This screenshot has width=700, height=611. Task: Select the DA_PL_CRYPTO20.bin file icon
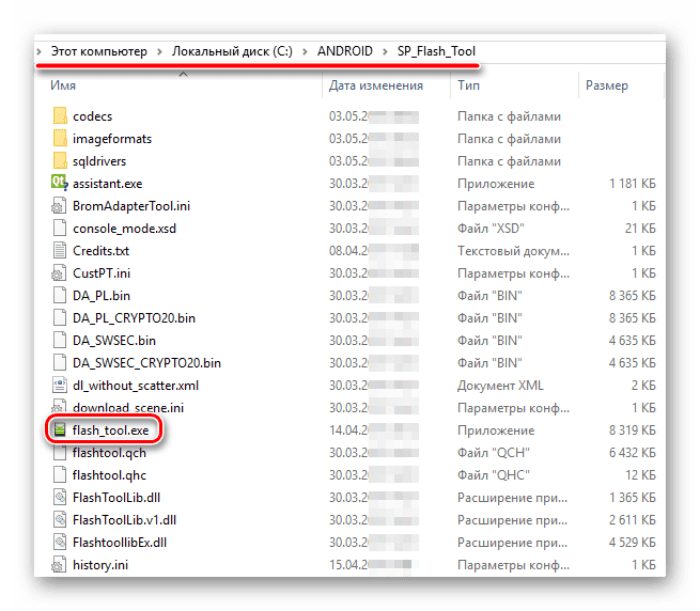pyautogui.click(x=59, y=317)
